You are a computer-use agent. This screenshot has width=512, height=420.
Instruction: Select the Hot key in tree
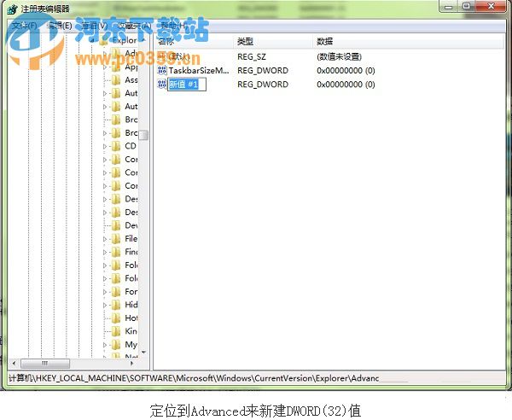tap(131, 318)
